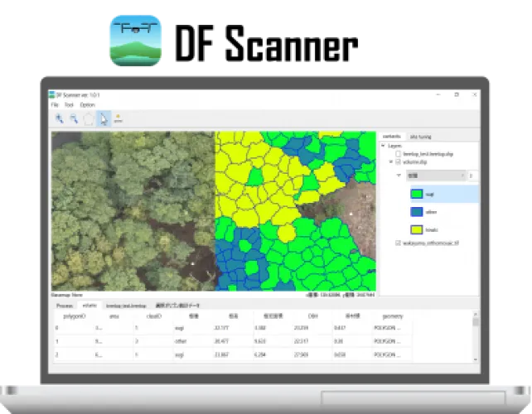Screen dimensions: 532x414
Task: Open the Option menu
Action: pos(87,105)
